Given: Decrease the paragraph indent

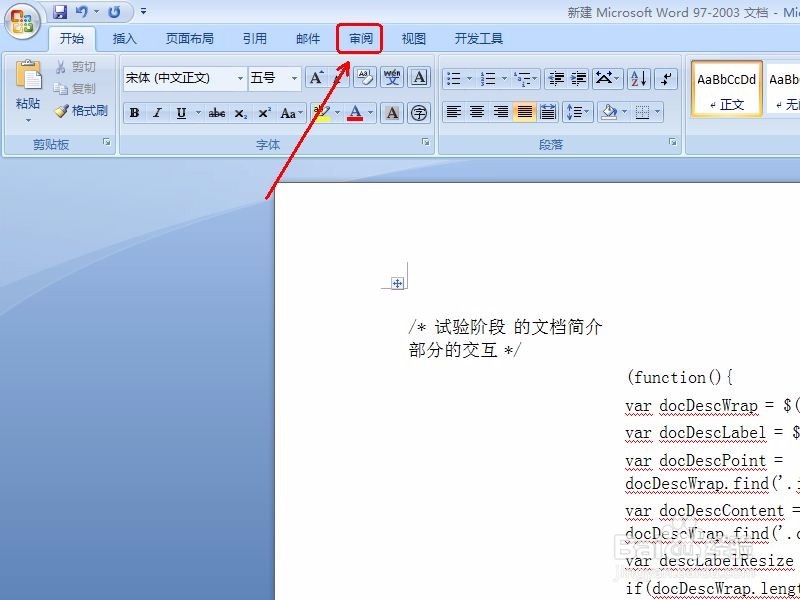Looking at the screenshot, I should [x=556, y=79].
